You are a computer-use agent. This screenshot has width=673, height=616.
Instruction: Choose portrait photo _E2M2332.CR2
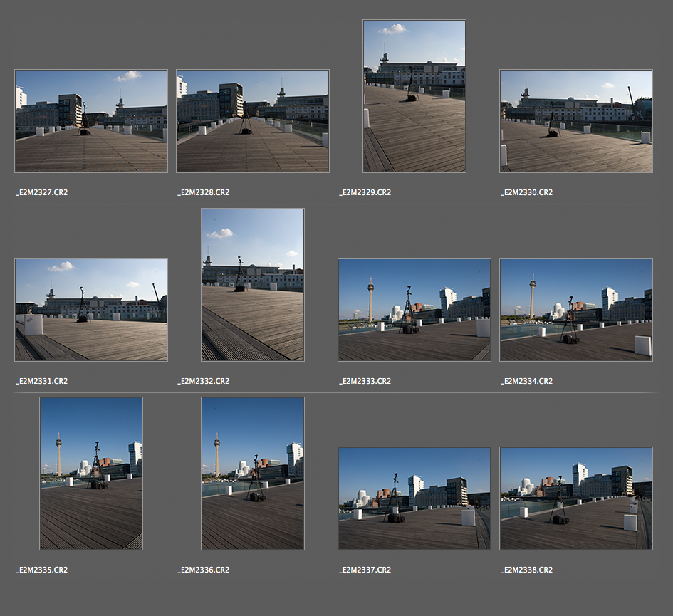253,285
